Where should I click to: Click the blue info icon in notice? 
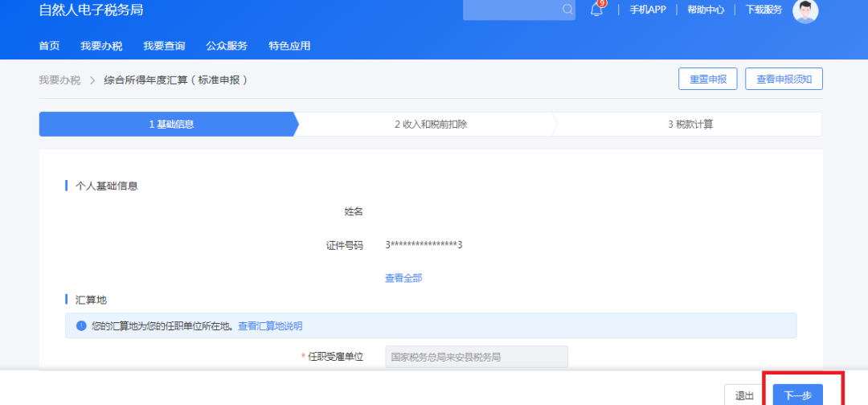tap(80, 326)
